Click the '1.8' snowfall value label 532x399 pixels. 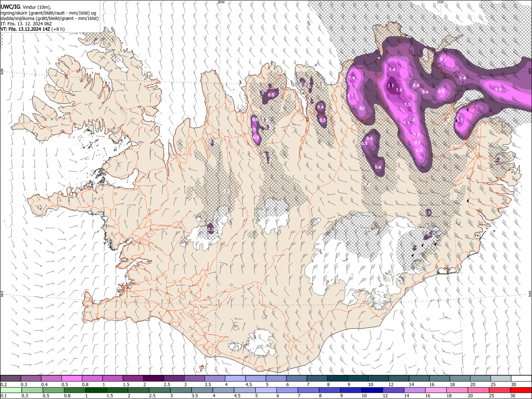point(399,90)
